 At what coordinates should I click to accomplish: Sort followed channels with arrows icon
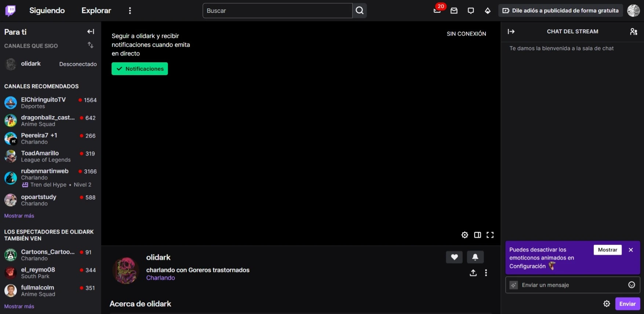point(90,45)
